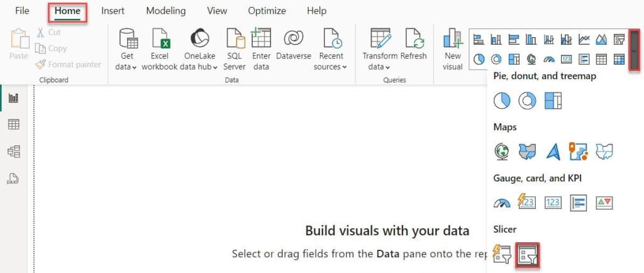This screenshot has width=644, height=273.
Task: Choose Multi-row card under Gauge, card, KPI
Action: (x=579, y=203)
